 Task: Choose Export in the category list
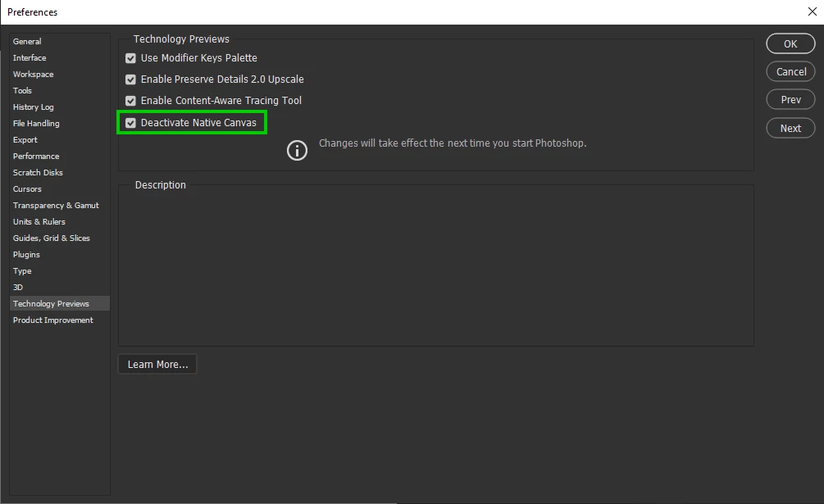59,139
